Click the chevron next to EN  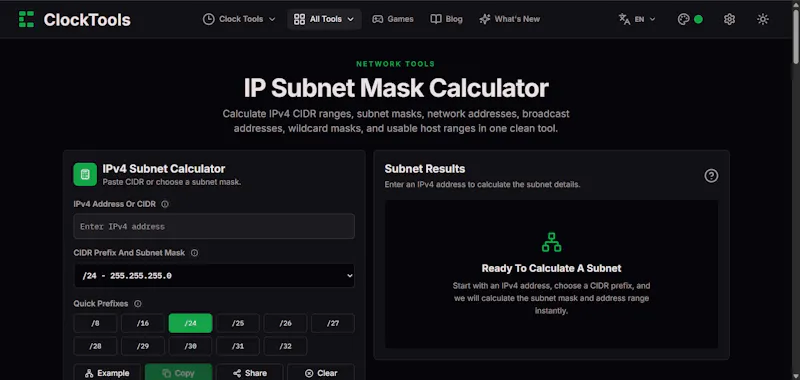[x=652, y=19]
